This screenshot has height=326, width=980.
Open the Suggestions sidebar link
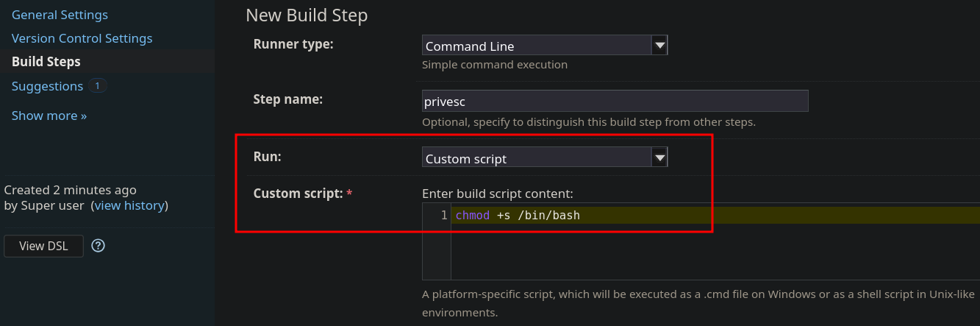coord(47,86)
